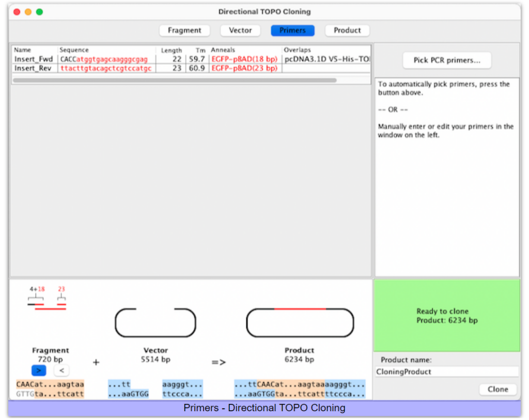Click the Insert_Rev sequence cell

106,68
